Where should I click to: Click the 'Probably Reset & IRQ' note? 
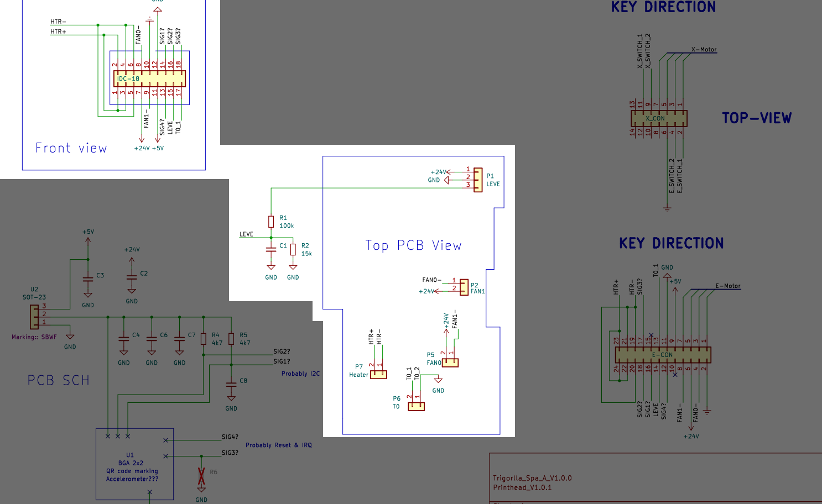click(x=279, y=445)
